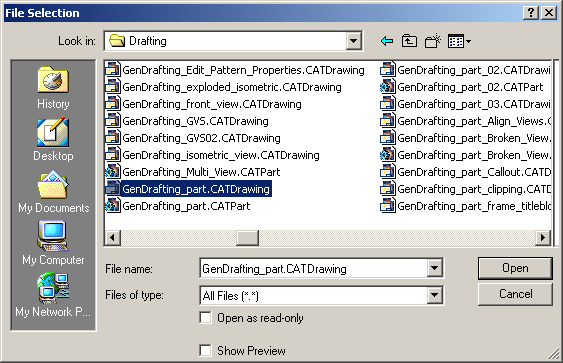Toggle the Show Preview checkbox
This screenshot has width=563, height=363.
click(x=205, y=350)
